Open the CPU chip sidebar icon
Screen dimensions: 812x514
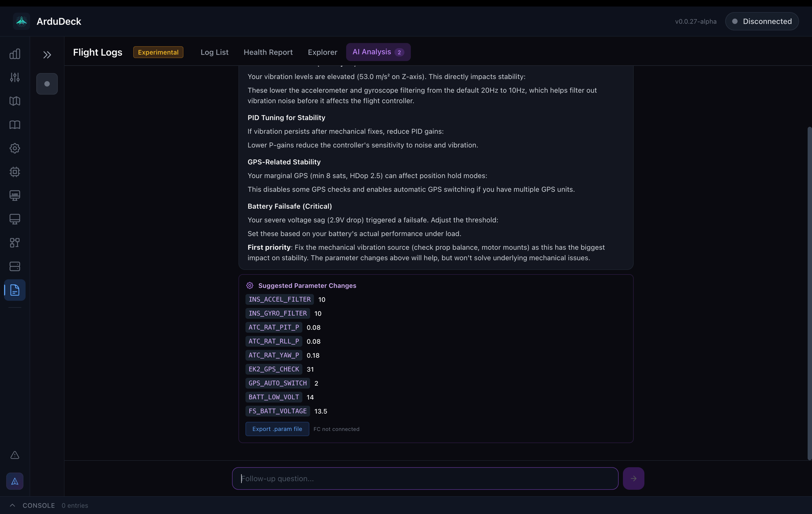[x=15, y=172]
